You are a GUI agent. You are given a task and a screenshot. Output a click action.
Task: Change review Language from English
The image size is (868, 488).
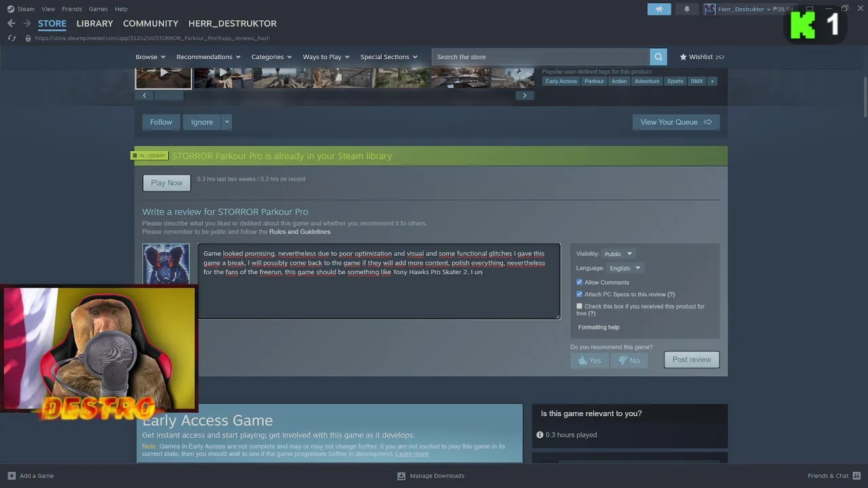624,268
